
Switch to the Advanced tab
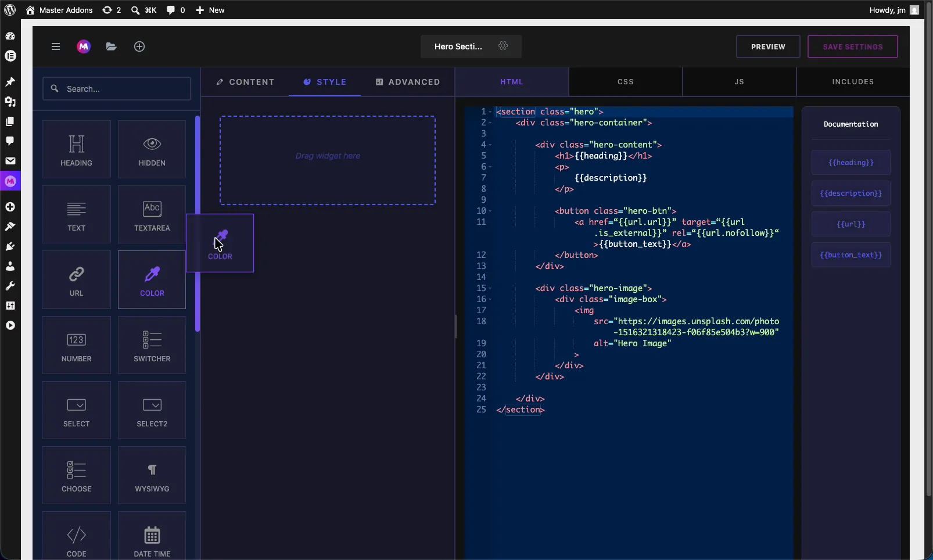pos(408,82)
